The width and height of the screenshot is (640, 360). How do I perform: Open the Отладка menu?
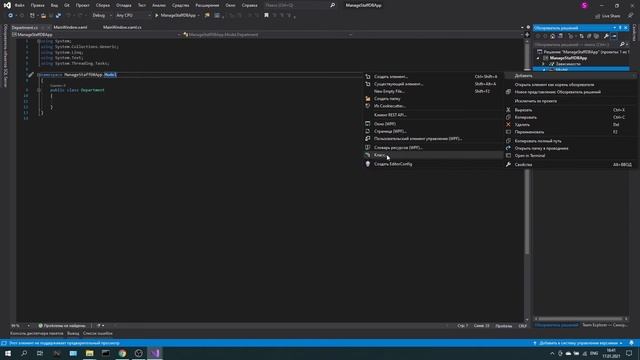pos(123,6)
